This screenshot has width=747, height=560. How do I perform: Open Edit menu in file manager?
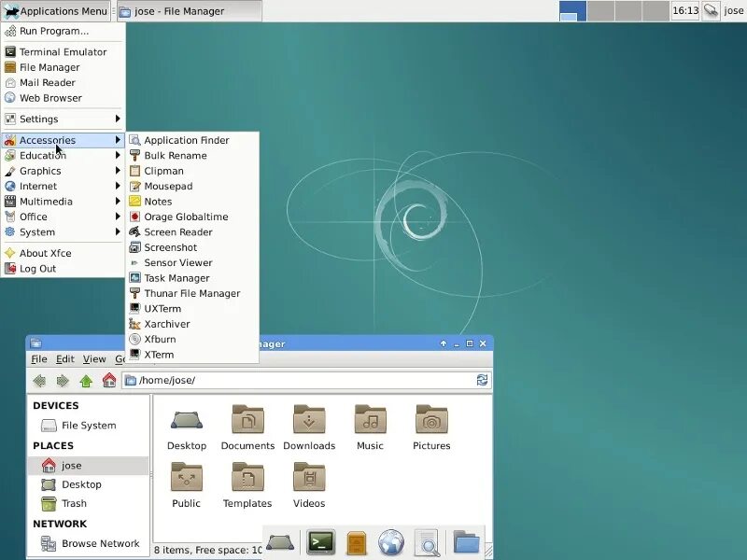coord(65,359)
